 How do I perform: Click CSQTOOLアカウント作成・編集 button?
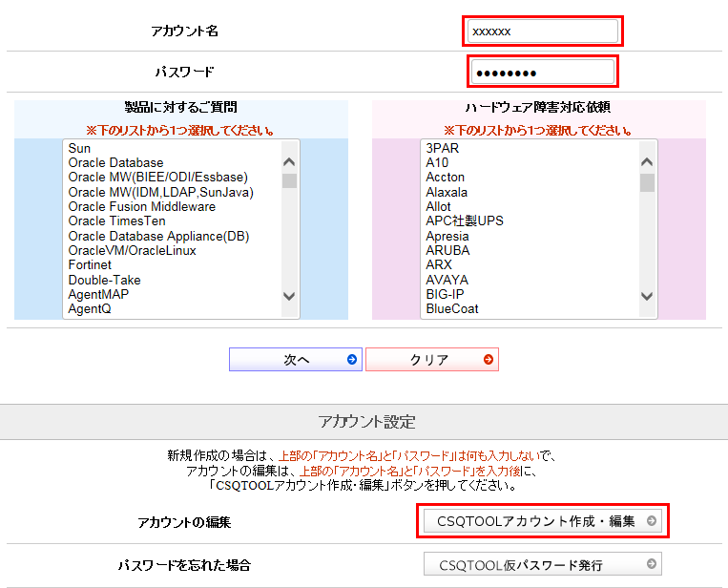coord(543,521)
